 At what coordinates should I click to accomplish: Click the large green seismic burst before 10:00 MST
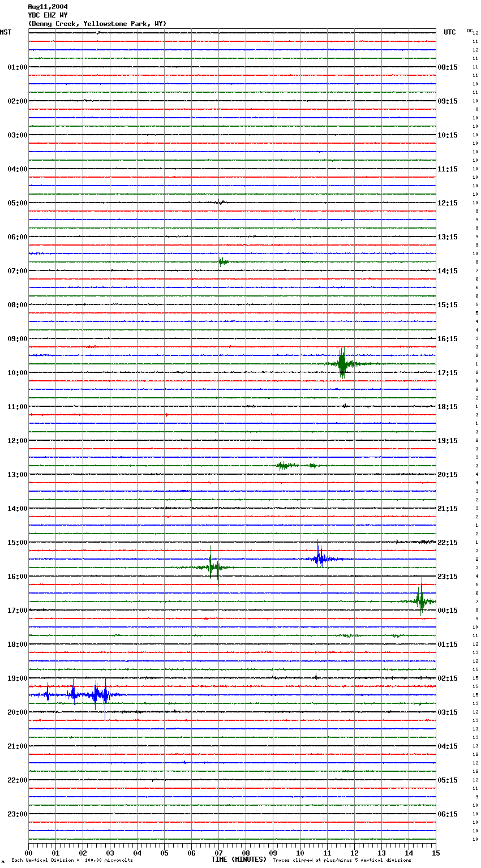(x=342, y=364)
